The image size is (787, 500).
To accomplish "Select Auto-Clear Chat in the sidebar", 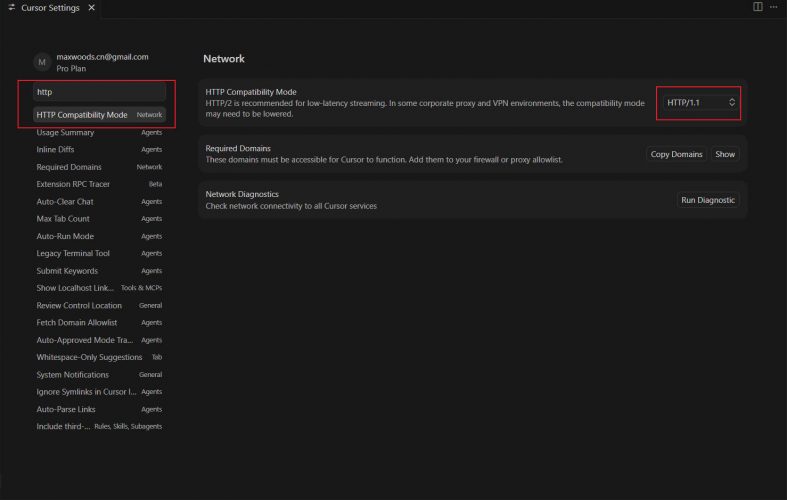I will pyautogui.click(x=64, y=202).
